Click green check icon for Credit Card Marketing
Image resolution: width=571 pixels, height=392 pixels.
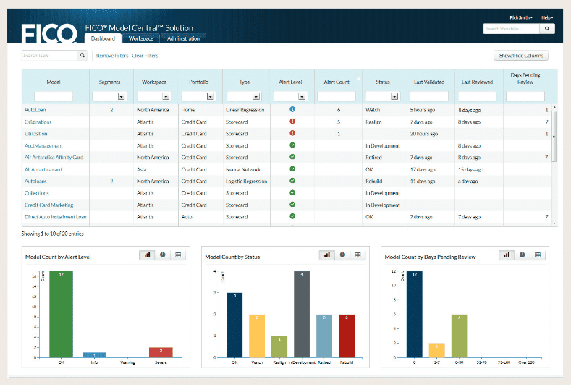point(292,205)
